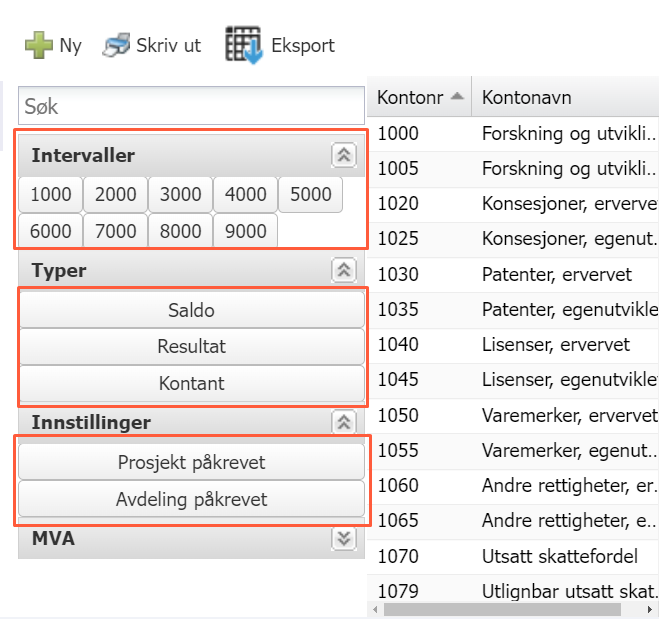This screenshot has width=659, height=619.
Task: Enable Prosjekt påkrevet filter
Action: 191,462
